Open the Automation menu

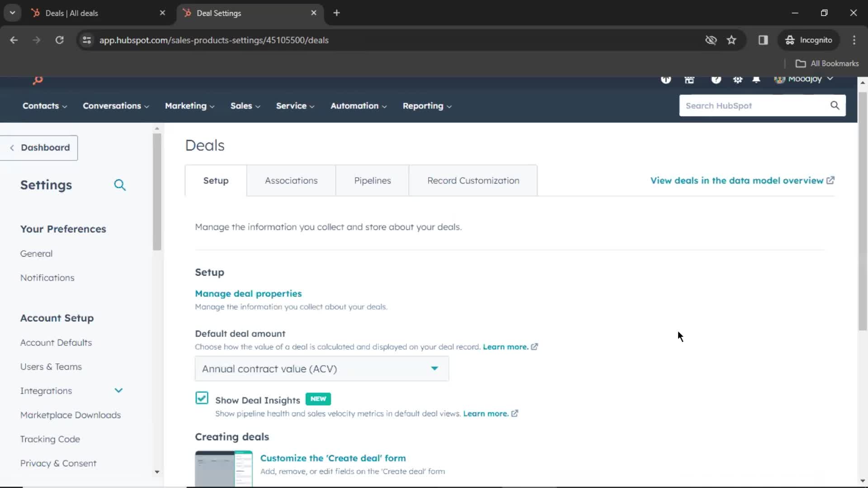pos(359,106)
